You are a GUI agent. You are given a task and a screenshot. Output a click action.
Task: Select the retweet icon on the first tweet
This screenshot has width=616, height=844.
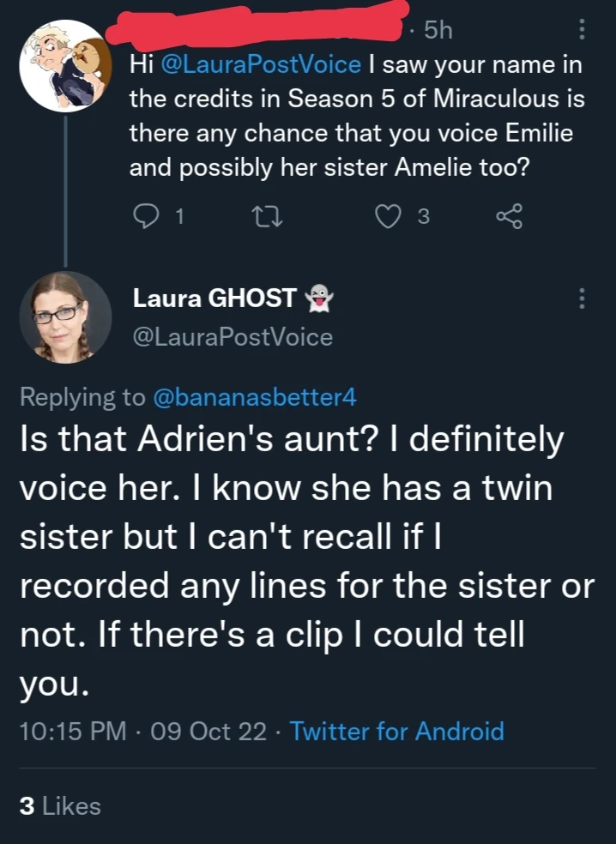coord(268,216)
